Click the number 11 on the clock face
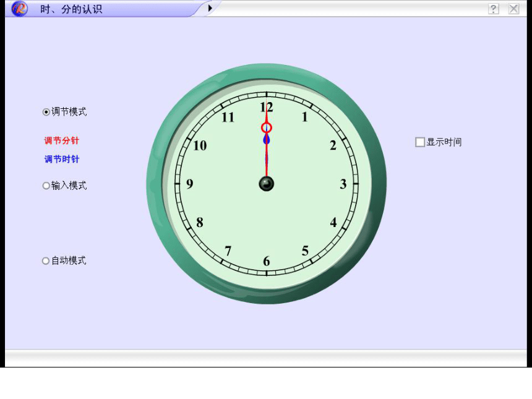Screen dimensions: 532x399 pos(228,118)
